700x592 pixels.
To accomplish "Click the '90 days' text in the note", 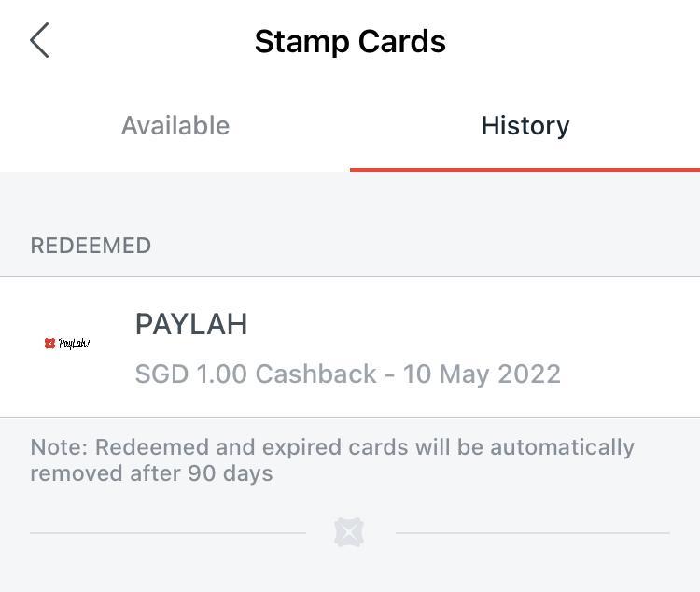I will 230,473.
